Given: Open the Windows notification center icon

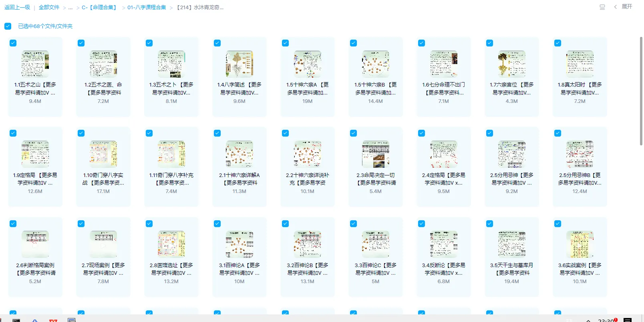Looking at the screenshot, I should pyautogui.click(x=628, y=320).
